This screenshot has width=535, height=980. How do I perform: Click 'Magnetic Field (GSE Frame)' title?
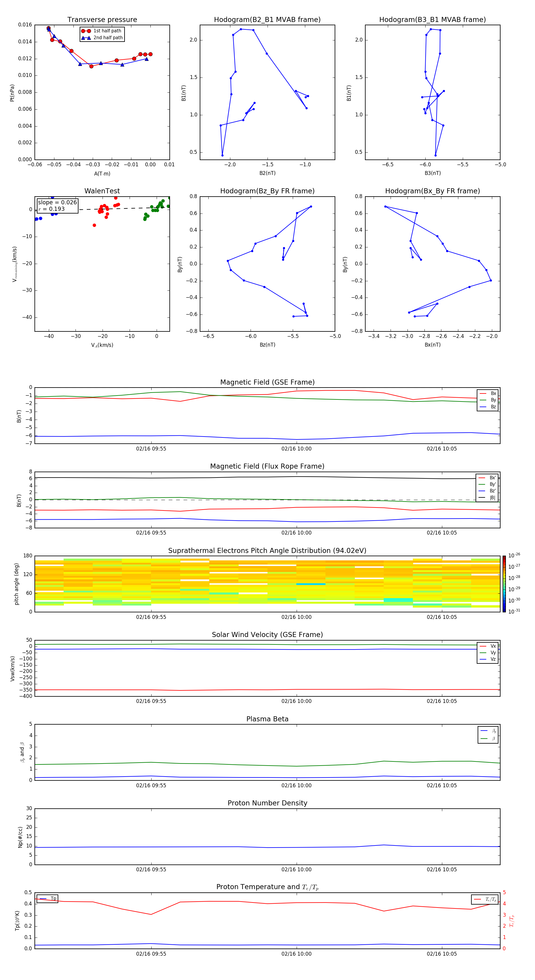[x=267, y=382]
